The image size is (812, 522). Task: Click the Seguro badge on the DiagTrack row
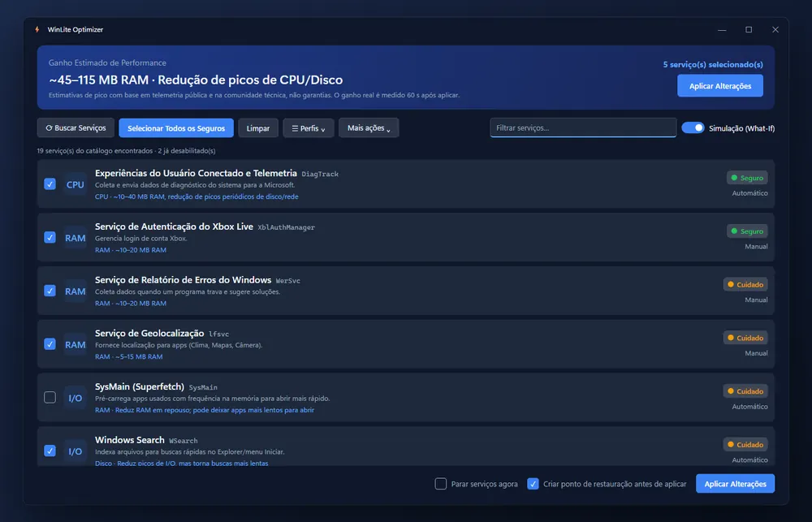click(747, 178)
